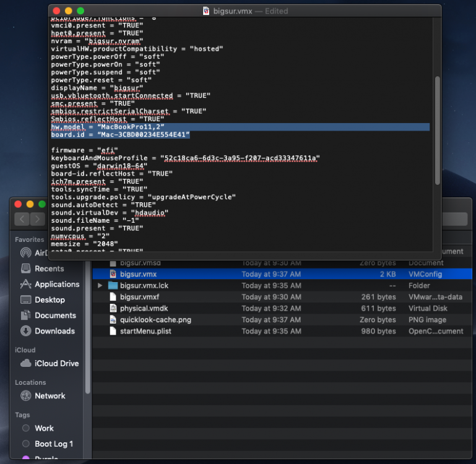Click the Tags sidebar heading

point(22,415)
